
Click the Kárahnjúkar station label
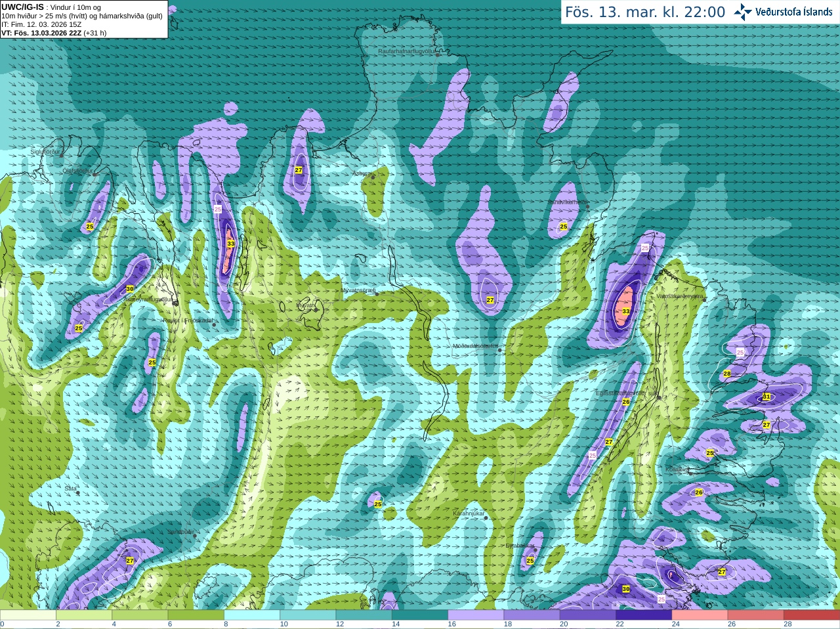(x=469, y=513)
